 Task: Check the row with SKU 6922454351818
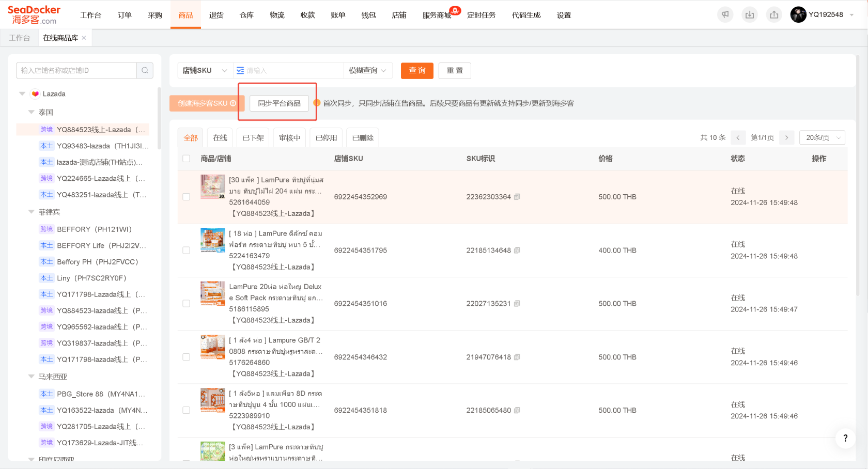pos(187,410)
